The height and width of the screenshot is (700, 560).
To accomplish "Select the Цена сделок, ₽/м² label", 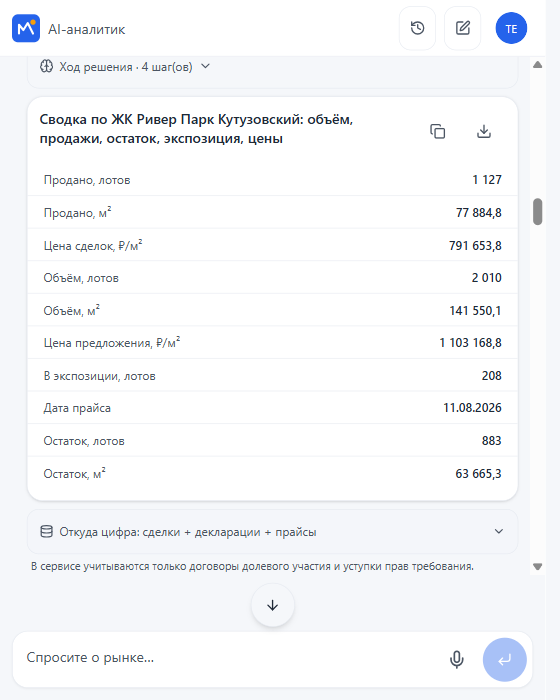I will coord(93,245).
